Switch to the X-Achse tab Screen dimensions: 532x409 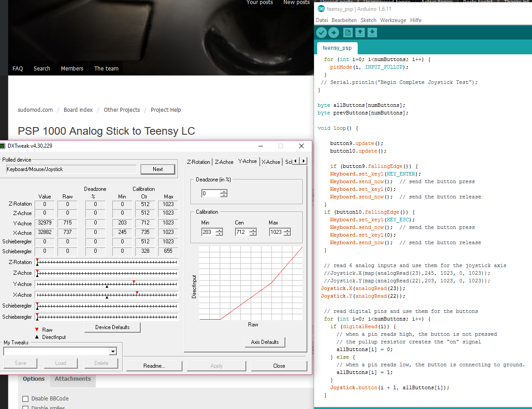(x=271, y=162)
